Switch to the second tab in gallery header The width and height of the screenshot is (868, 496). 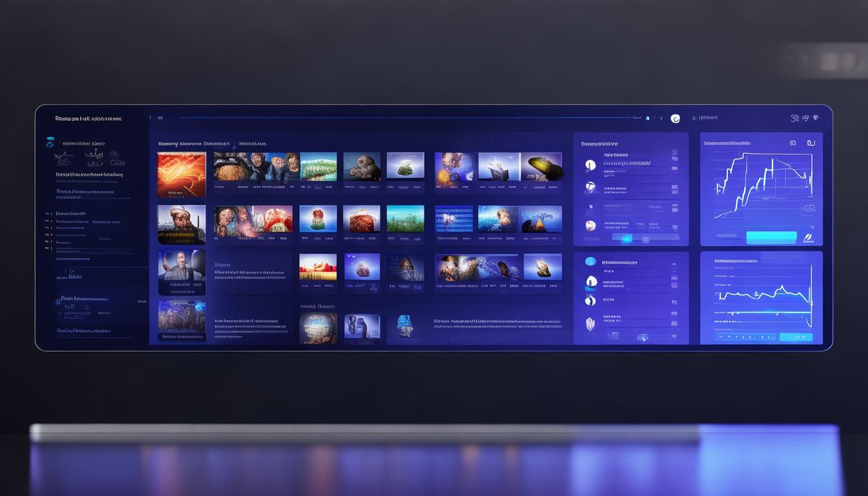pyautogui.click(x=253, y=144)
